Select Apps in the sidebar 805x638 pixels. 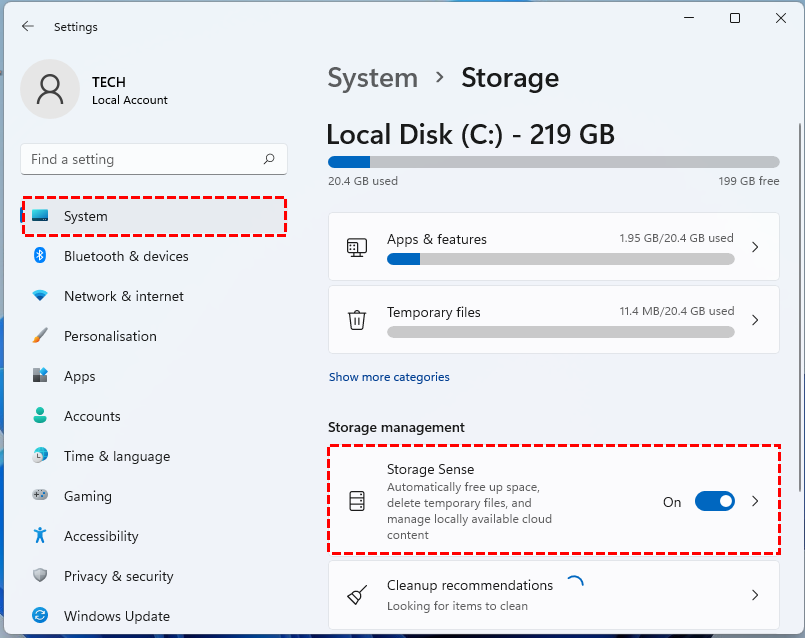[80, 376]
